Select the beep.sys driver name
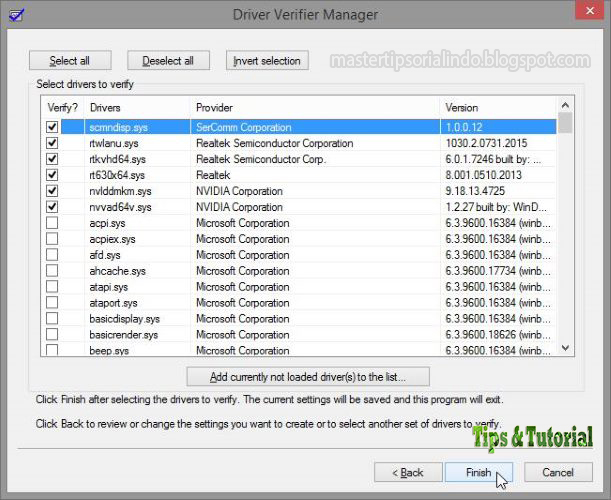This screenshot has height=500, width=611. click(109, 350)
